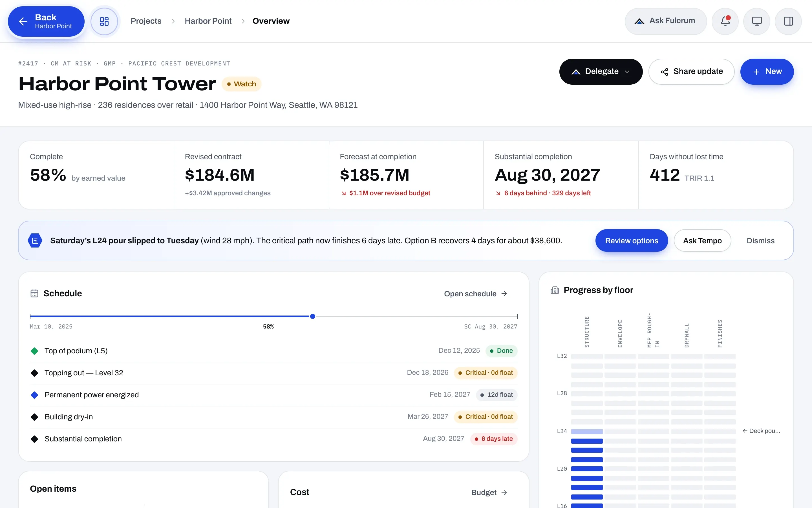Select Overview breadcrumb
812x508 pixels.
pos(271,21)
